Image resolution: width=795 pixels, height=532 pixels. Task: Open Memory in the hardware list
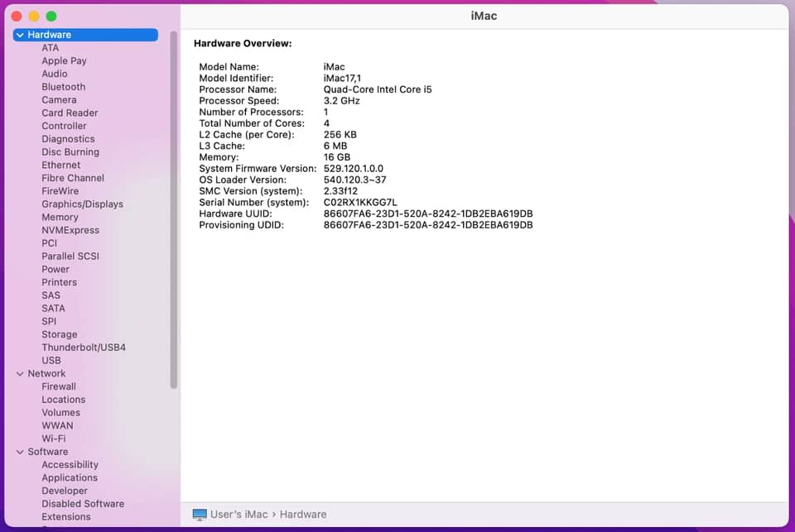60,218
